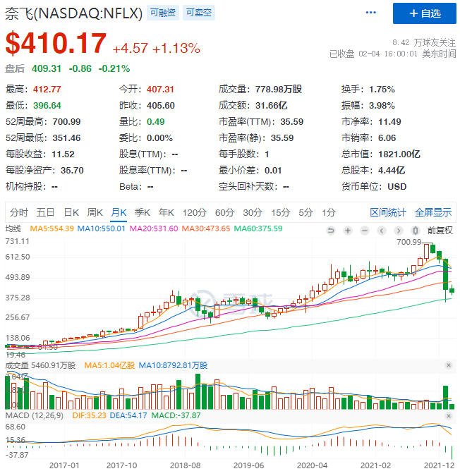Click the DIF:35.23 MACD value
This screenshot has width=460, height=476.
pos(90,415)
